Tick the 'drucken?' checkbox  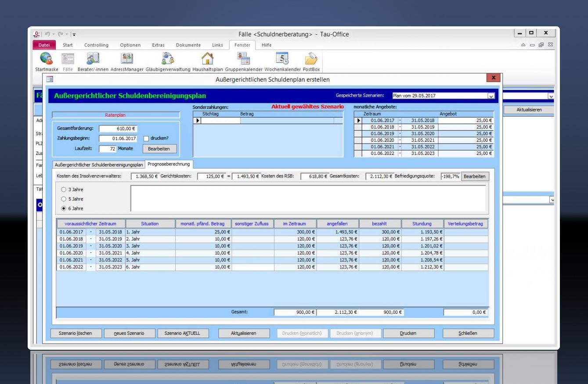pos(147,138)
